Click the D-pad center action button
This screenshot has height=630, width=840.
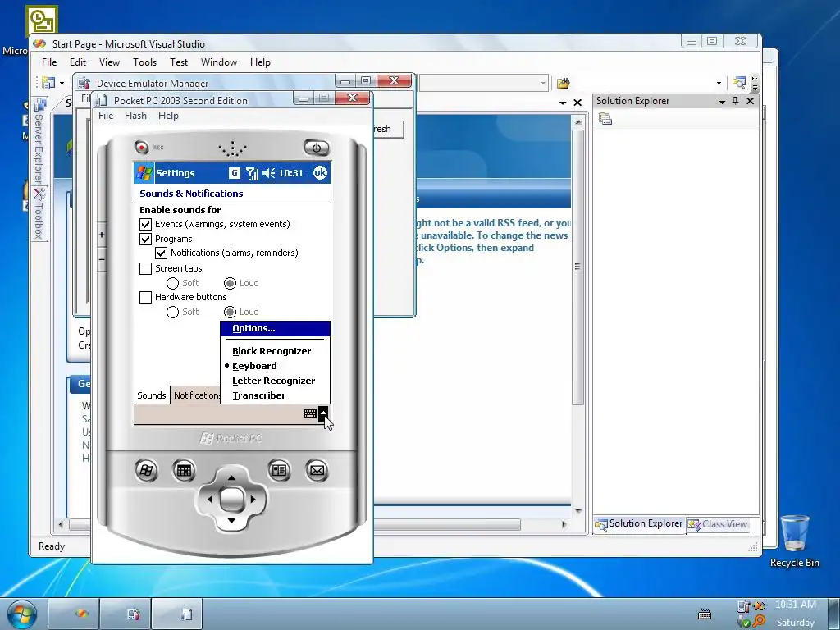pyautogui.click(x=232, y=500)
